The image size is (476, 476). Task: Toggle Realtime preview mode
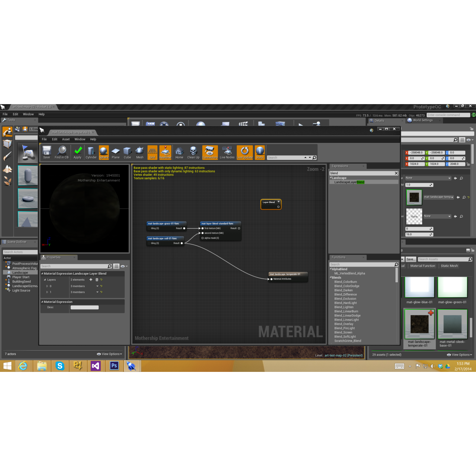pyautogui.click(x=165, y=151)
